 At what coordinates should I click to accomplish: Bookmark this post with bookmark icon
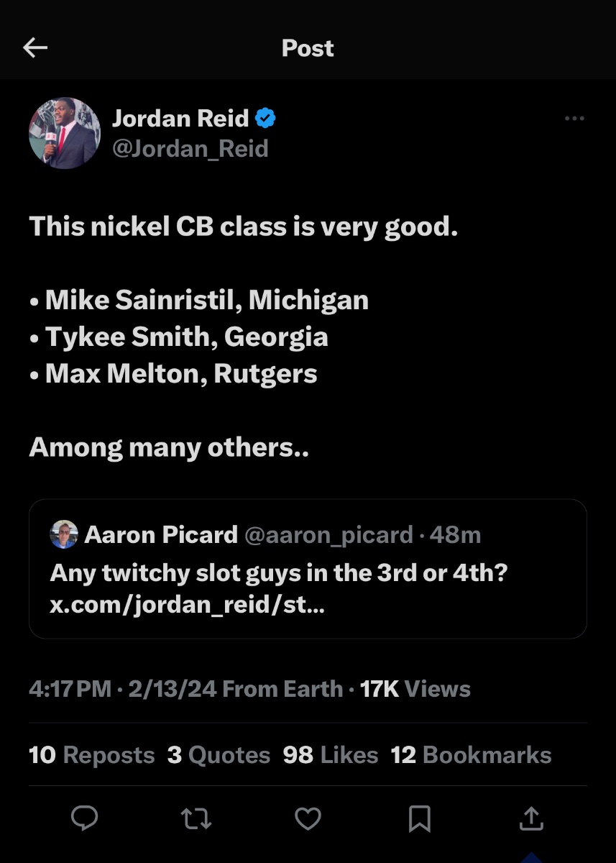pyautogui.click(x=419, y=818)
